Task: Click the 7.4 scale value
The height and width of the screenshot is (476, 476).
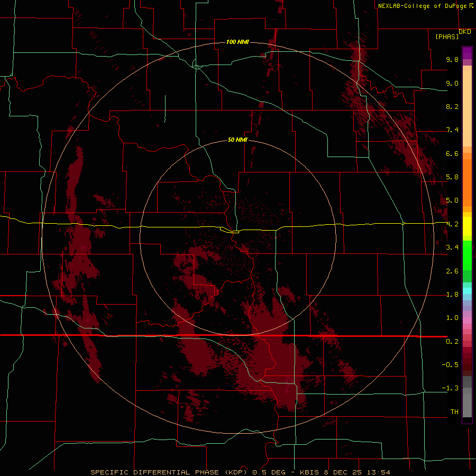Action: [452, 130]
